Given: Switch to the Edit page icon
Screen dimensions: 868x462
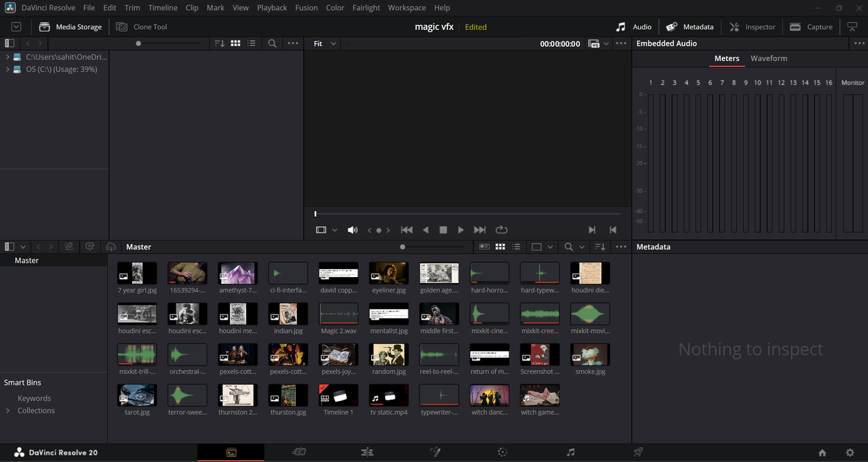Looking at the screenshot, I should tap(367, 453).
